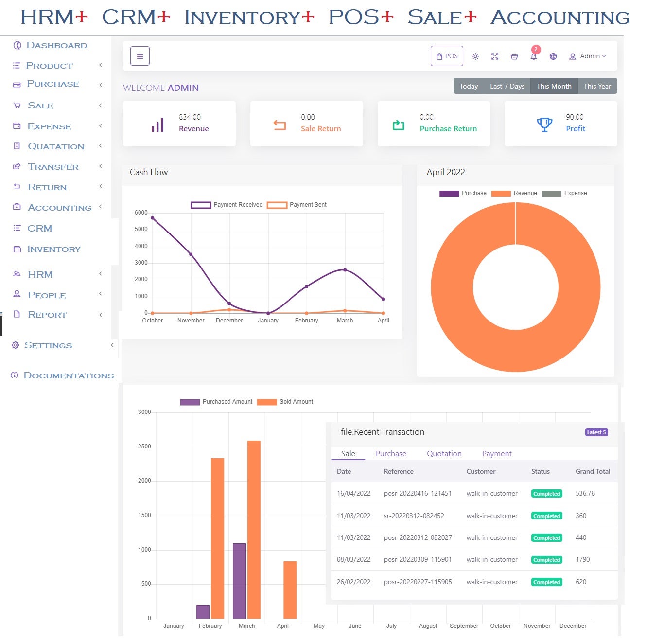Toggle dark mode via the sun icon

(475, 56)
